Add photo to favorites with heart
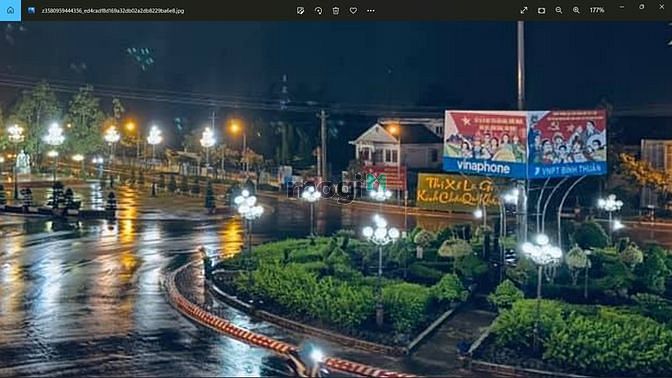This screenshot has height=378, width=672. (353, 10)
